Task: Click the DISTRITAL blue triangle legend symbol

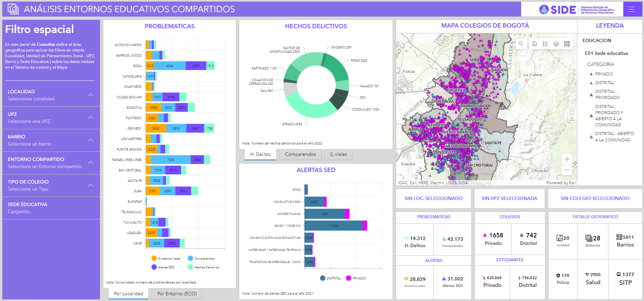Action: [x=591, y=83]
